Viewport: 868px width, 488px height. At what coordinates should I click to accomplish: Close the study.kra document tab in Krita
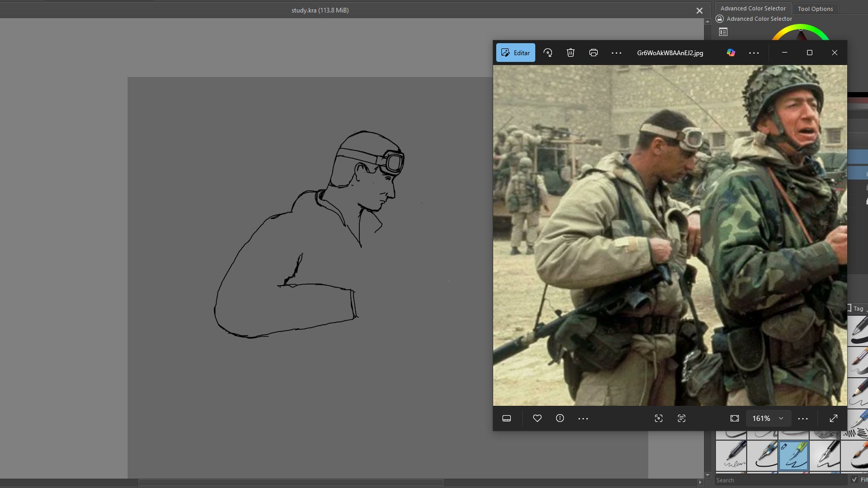tap(699, 10)
